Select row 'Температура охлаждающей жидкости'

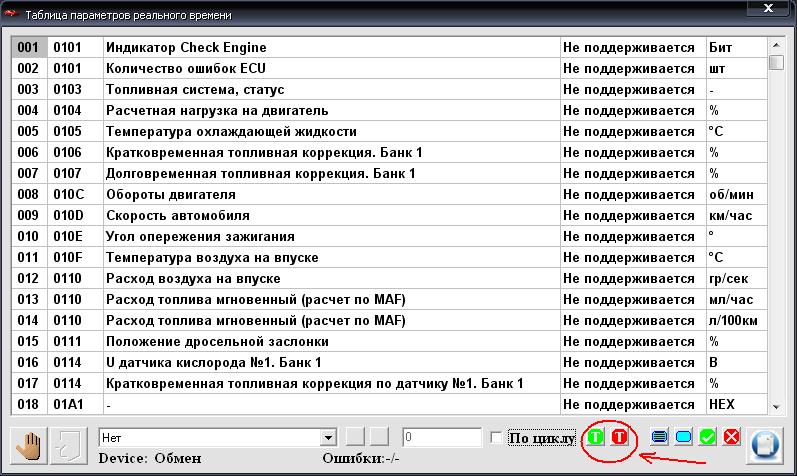click(x=389, y=131)
